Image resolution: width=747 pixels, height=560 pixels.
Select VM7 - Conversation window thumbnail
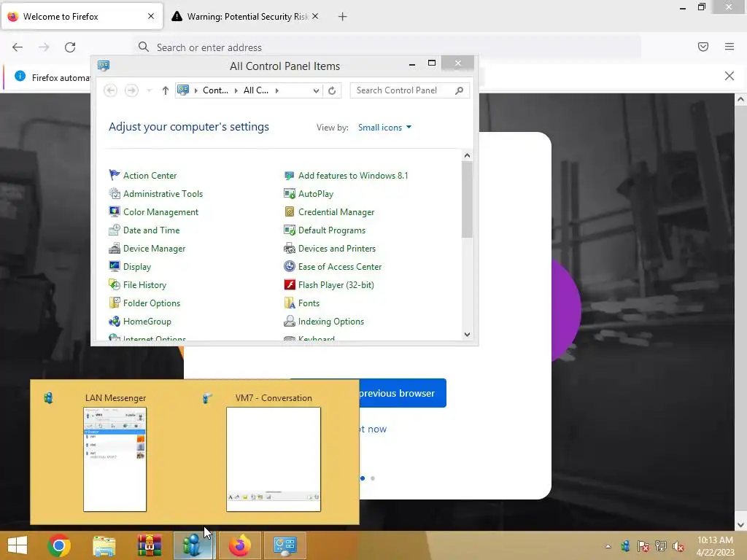point(274,459)
